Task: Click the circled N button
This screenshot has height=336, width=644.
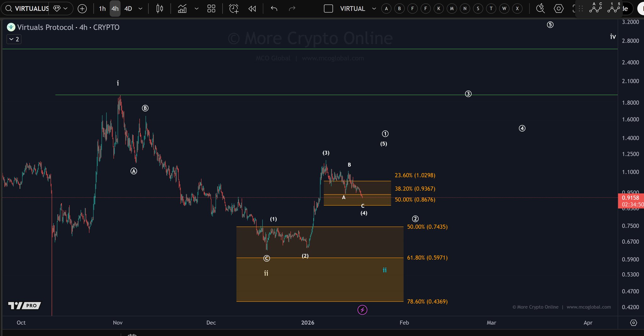Action: [x=465, y=8]
